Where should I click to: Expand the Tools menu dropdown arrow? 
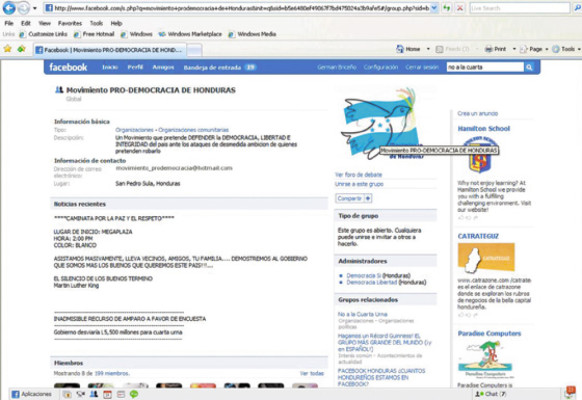coord(579,49)
